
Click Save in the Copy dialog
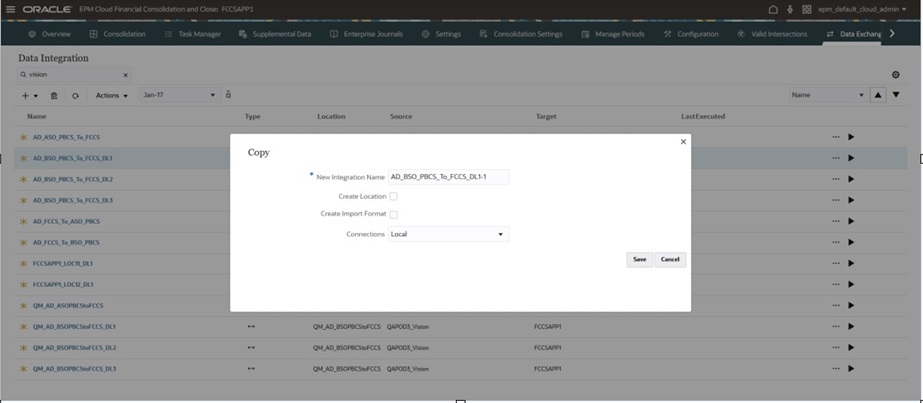coord(639,259)
